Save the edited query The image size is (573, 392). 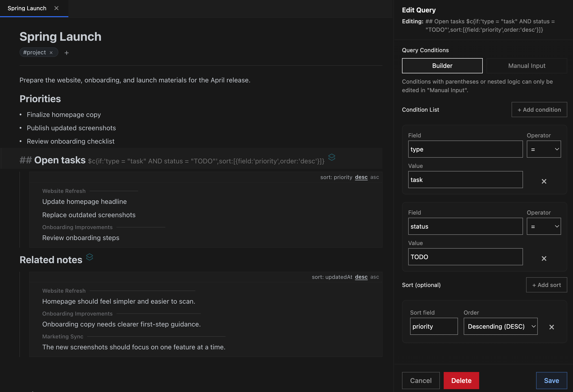[552, 380]
